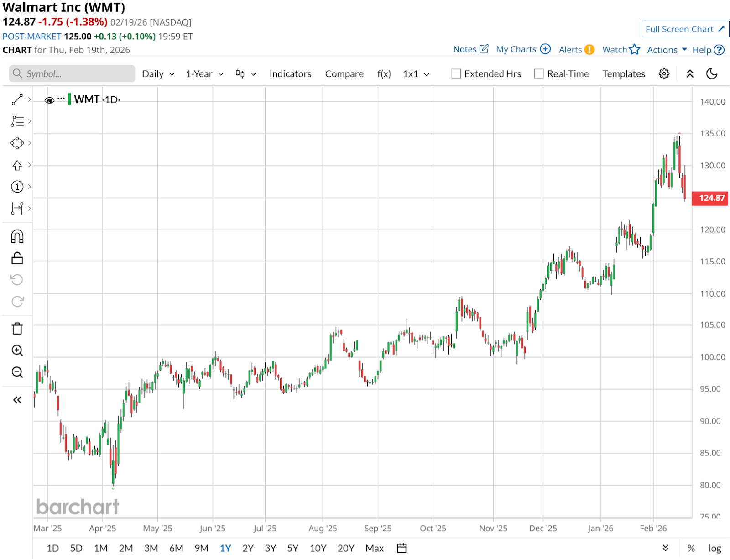Open the Indicators menu

coord(290,74)
